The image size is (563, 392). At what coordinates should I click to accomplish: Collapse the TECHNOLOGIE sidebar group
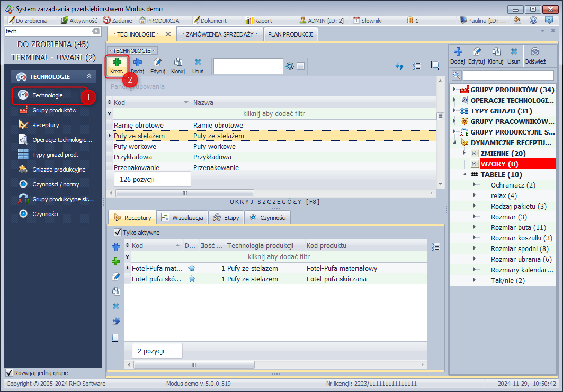click(x=89, y=76)
